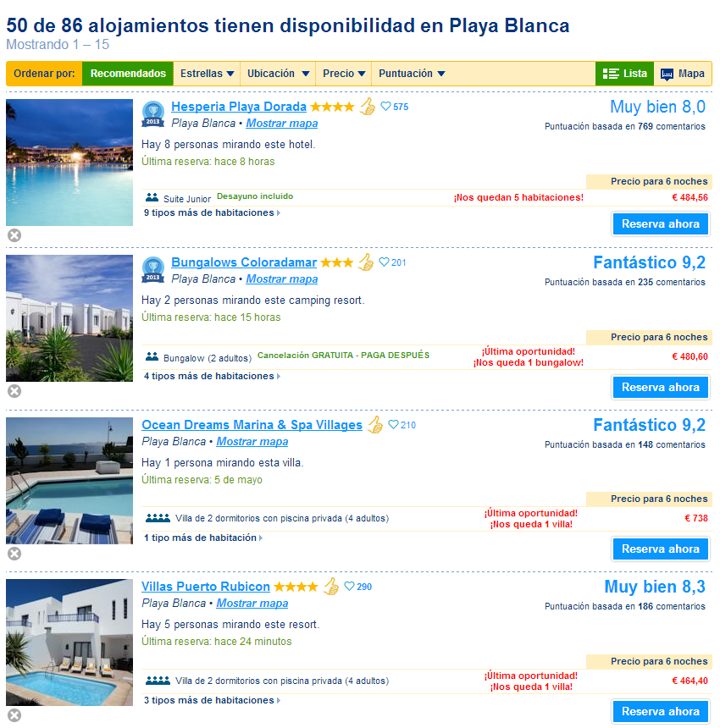Open the Estrellas sort dropdown
720x728 pixels.
tap(207, 74)
